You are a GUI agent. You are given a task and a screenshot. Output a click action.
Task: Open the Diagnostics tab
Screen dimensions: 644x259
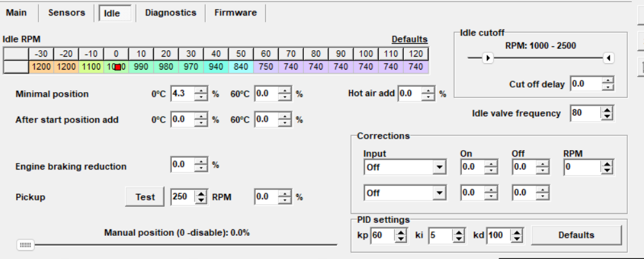pos(170,12)
